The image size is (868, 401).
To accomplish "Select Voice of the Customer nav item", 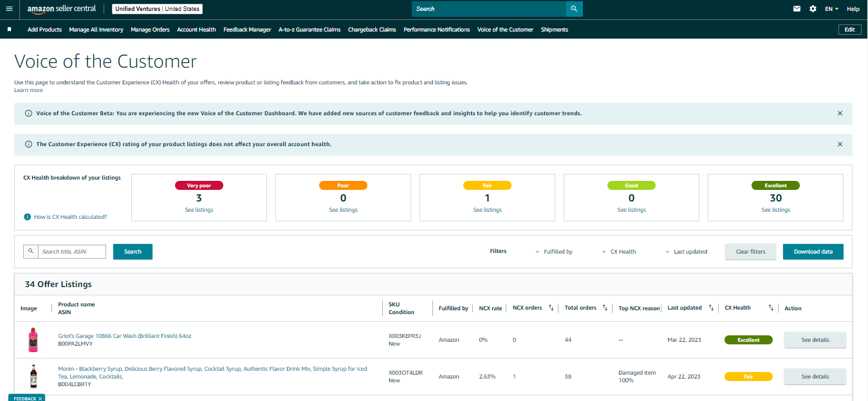I will (505, 30).
